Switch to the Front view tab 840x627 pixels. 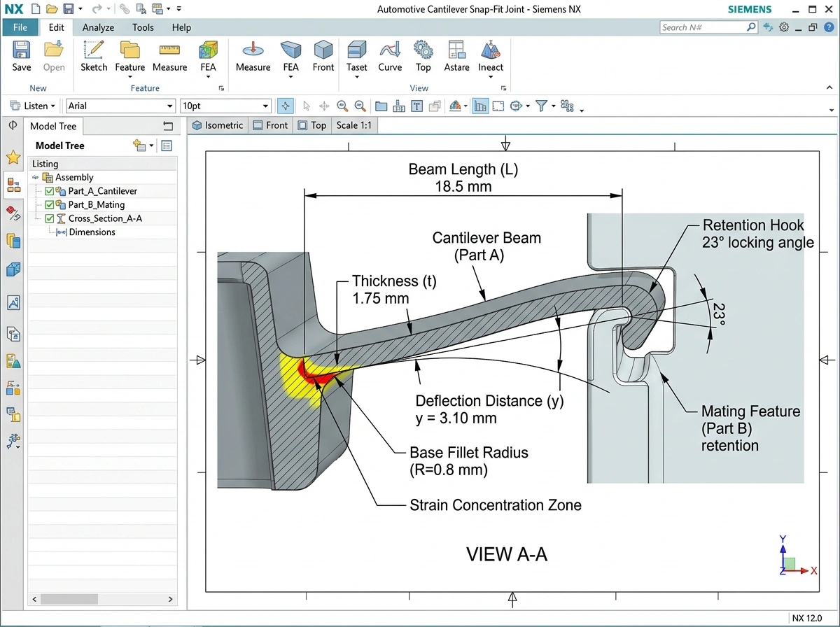point(270,125)
